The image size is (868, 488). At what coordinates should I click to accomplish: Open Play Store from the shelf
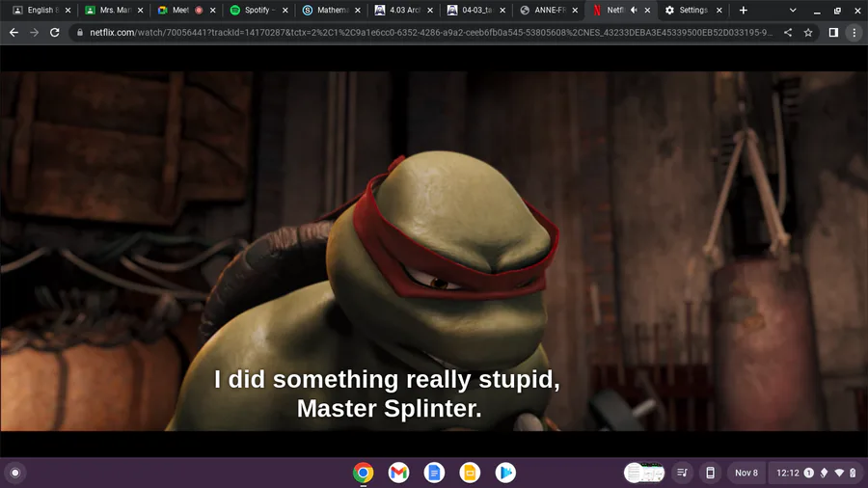tap(504, 473)
